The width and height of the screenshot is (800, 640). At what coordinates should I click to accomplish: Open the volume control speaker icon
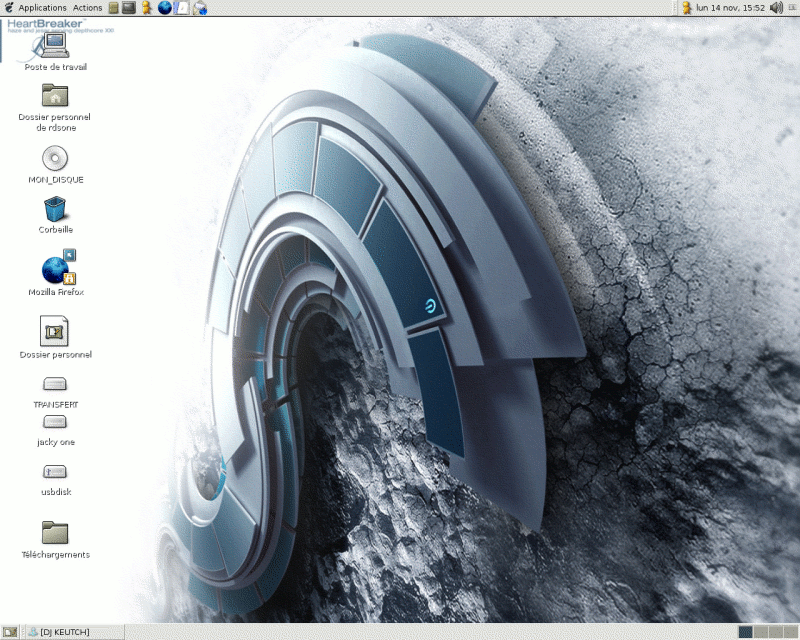777,8
